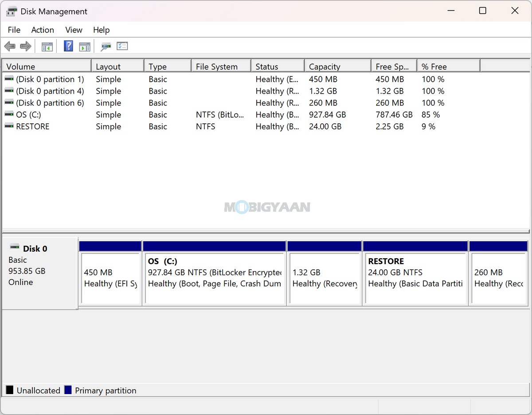Select the (Disk 0 partition 4) volume row
Image resolution: width=532 pixels, height=415 pixels.
[266, 91]
